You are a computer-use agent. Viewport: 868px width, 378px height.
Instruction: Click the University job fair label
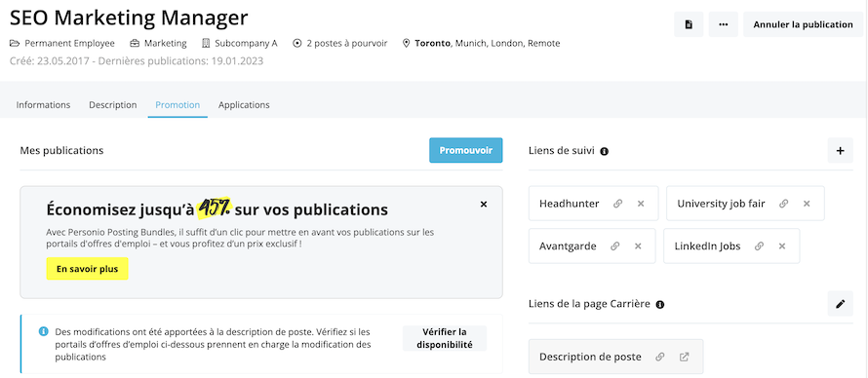coord(721,204)
